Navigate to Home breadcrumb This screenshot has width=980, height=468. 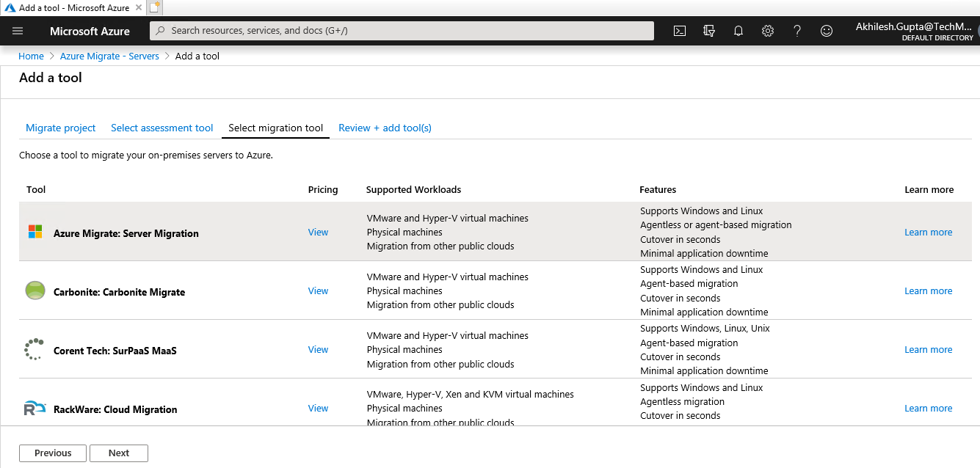[x=31, y=56]
